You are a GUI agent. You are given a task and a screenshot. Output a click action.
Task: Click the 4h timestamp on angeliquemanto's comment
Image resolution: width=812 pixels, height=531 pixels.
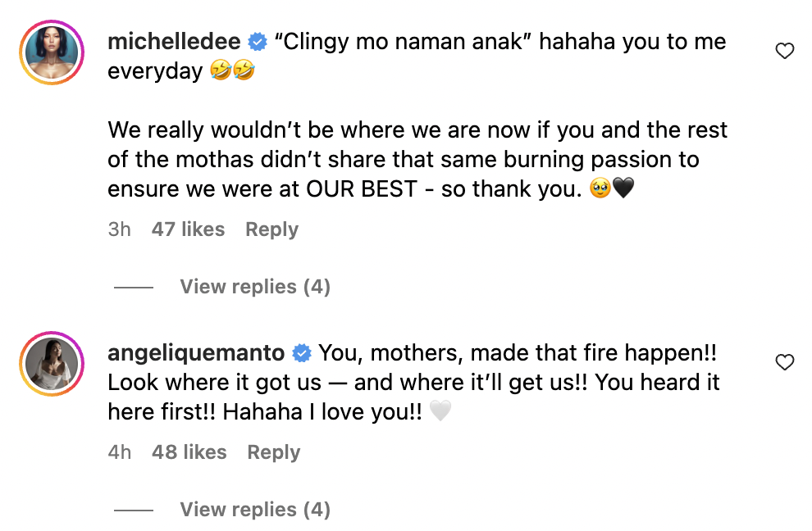coord(120,452)
